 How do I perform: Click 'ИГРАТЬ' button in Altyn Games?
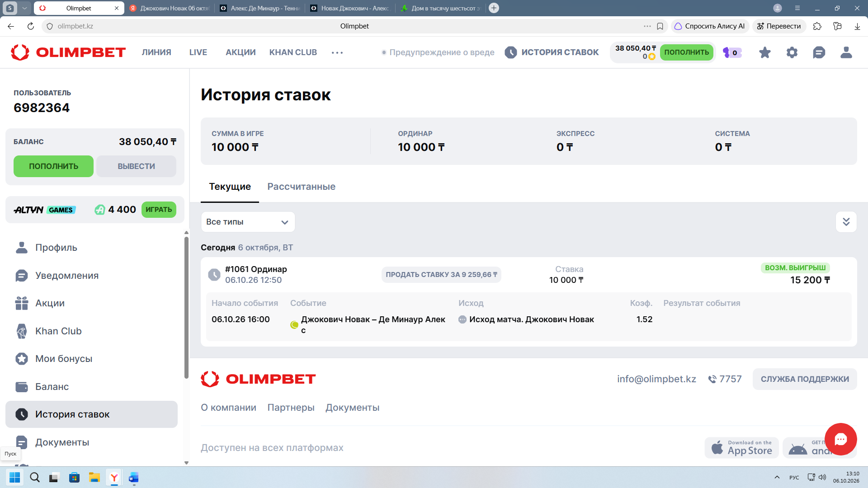click(159, 210)
